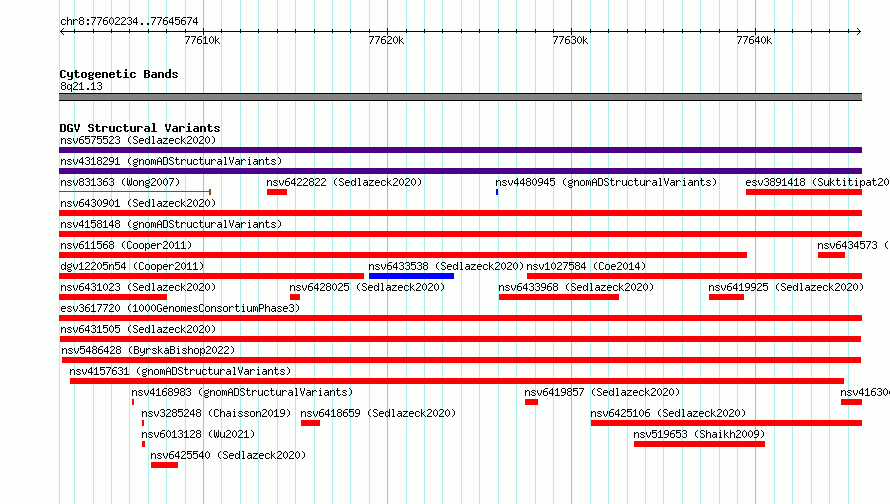Click the red nsv6431023 bar
Viewport: 890px width, 504px height.
(113, 297)
